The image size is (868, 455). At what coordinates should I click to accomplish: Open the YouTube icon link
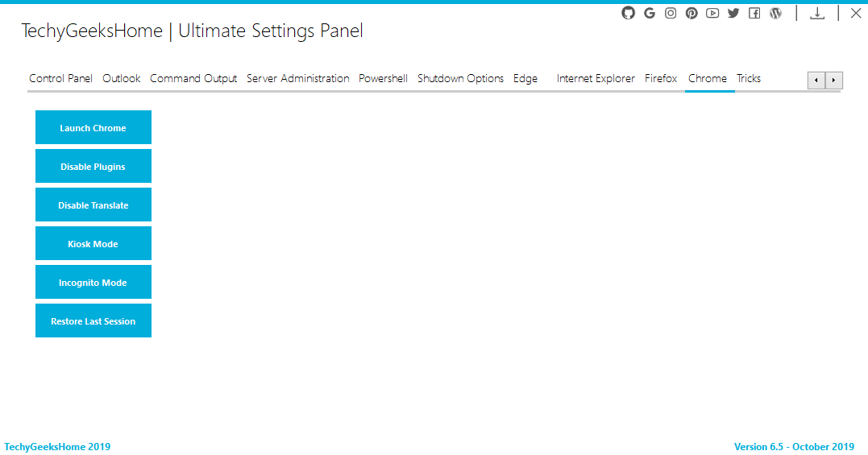tap(712, 13)
